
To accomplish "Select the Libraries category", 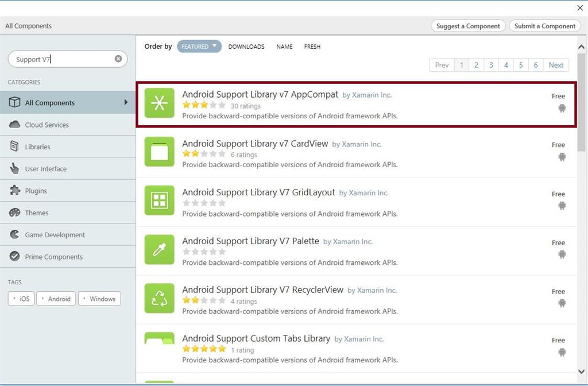I will pos(68,146).
